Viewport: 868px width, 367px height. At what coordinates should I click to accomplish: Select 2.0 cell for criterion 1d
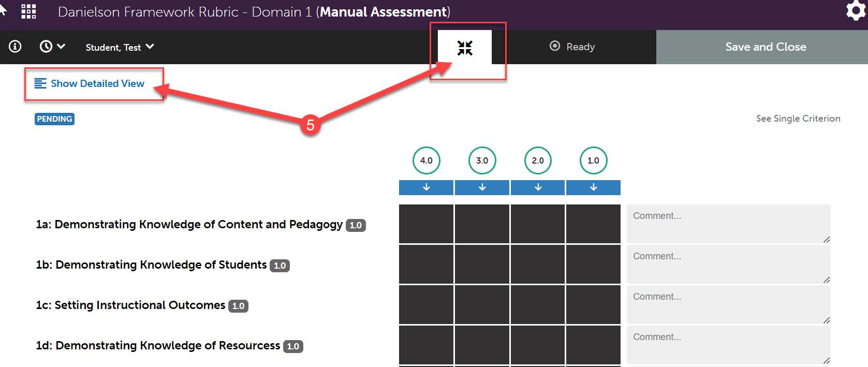coord(538,345)
